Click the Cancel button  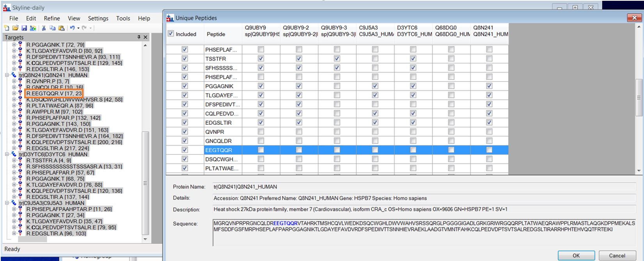click(x=617, y=256)
